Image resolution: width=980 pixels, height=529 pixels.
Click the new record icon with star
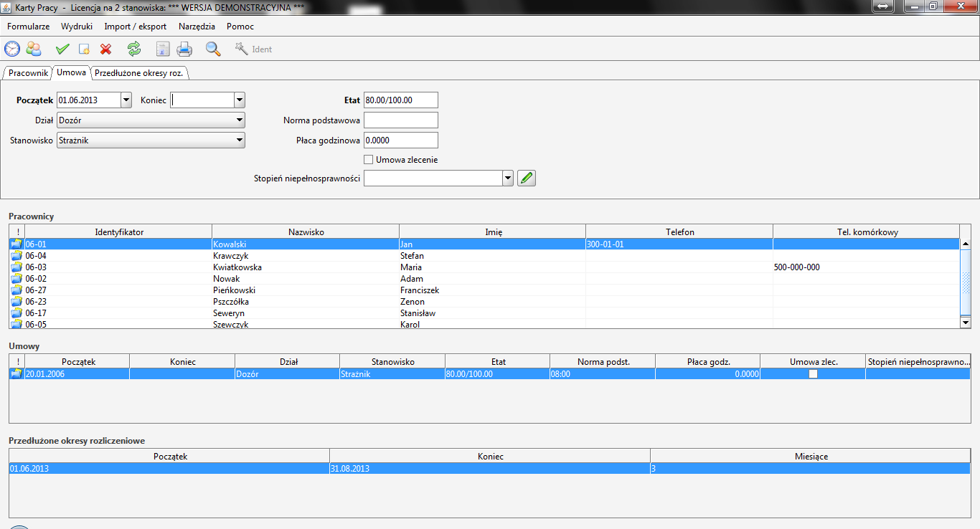(x=84, y=49)
